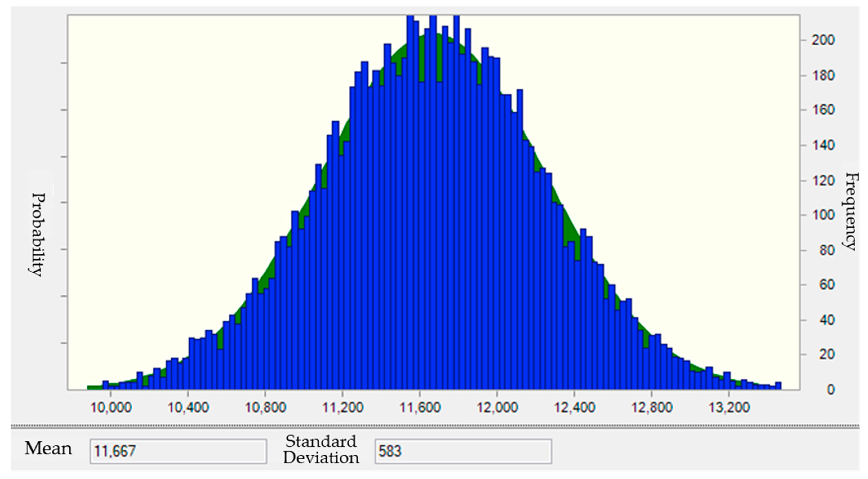Click the Mean value input field
This screenshot has height=479, width=868.
tap(178, 451)
